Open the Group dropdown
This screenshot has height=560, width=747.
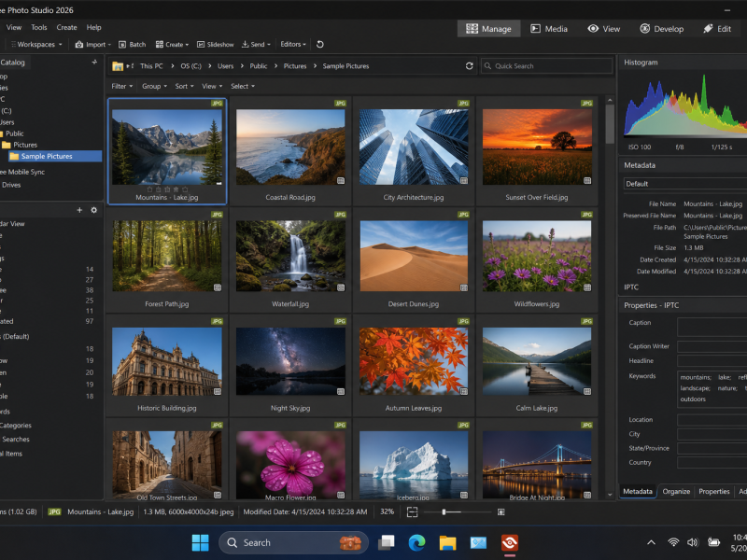pyautogui.click(x=154, y=86)
